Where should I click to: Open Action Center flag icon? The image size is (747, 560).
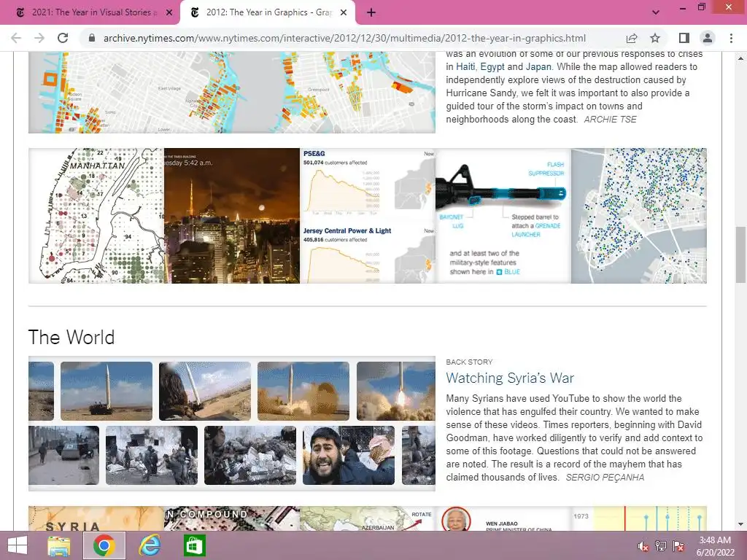coord(678,546)
